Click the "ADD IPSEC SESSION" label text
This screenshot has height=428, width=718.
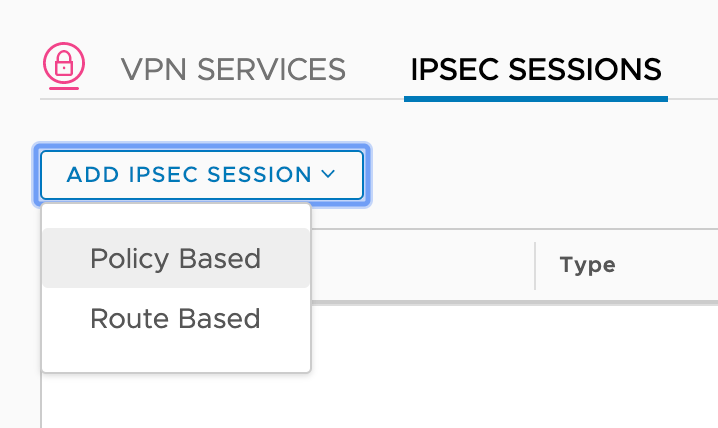189,175
